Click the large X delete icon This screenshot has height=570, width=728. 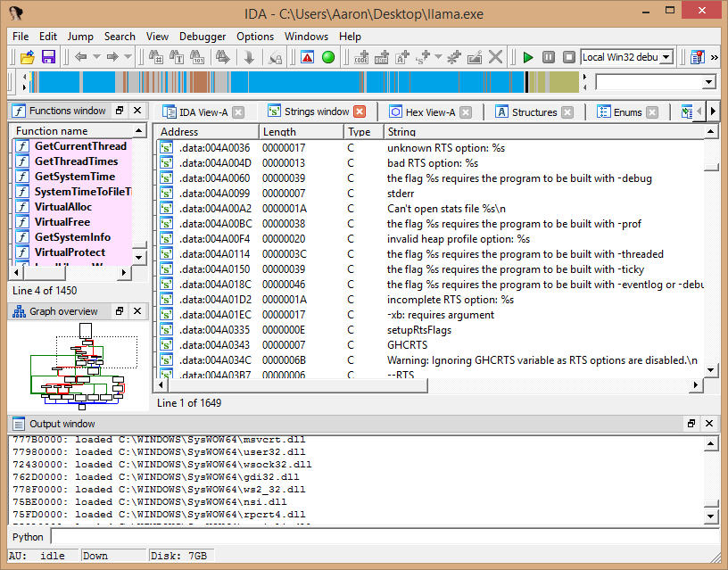[496, 58]
